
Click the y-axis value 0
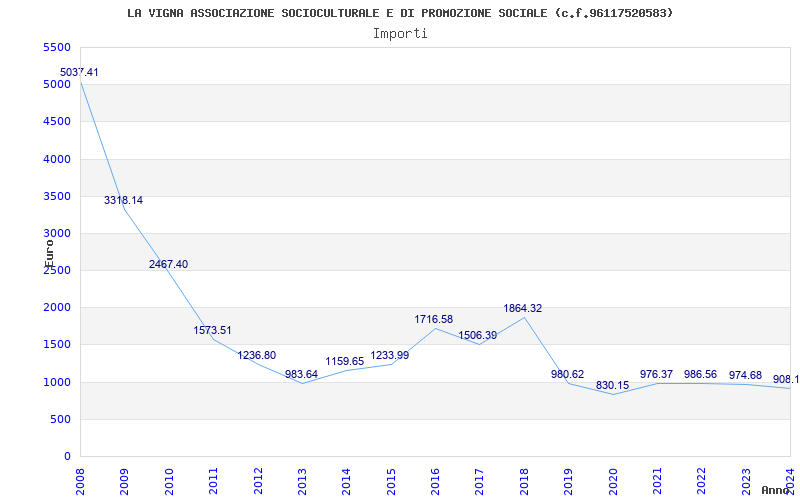[x=67, y=457]
